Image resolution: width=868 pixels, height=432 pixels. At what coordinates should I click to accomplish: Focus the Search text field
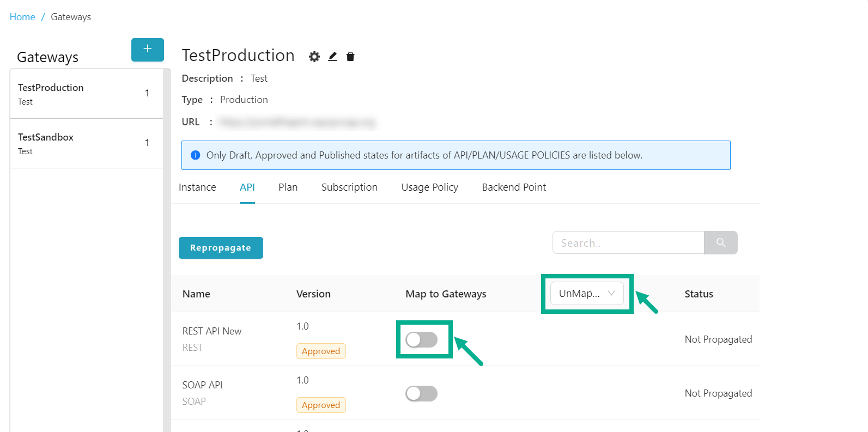click(x=628, y=243)
